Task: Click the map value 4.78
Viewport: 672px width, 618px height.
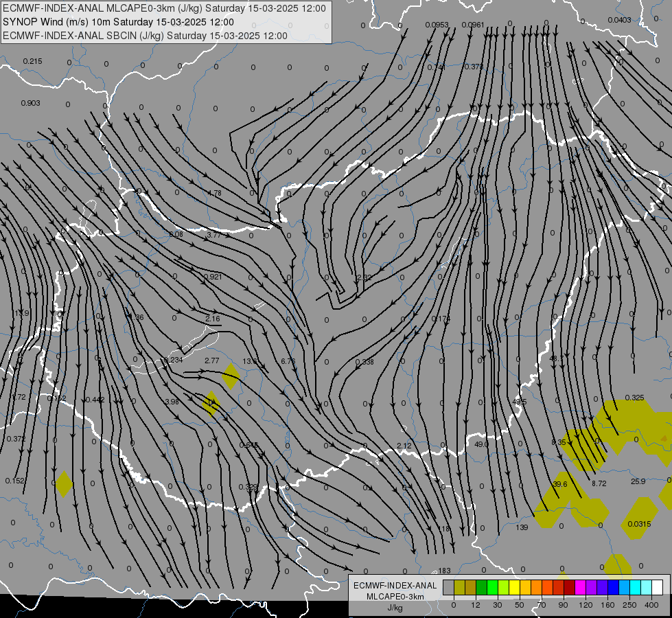Action: coord(214,193)
